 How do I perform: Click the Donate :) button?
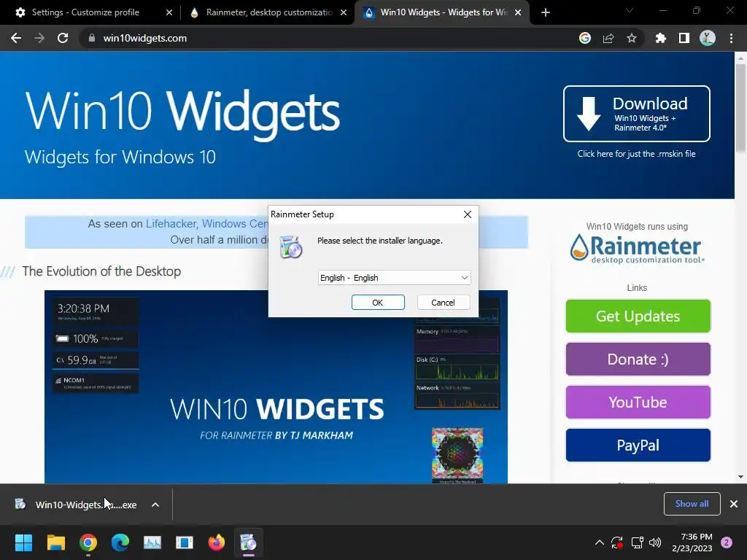click(x=638, y=359)
